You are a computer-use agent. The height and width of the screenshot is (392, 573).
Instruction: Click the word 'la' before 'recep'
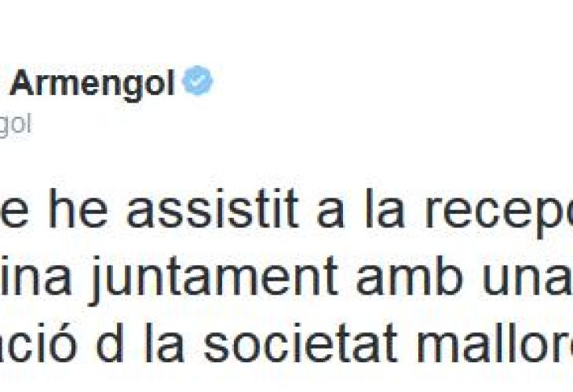[385, 209]
